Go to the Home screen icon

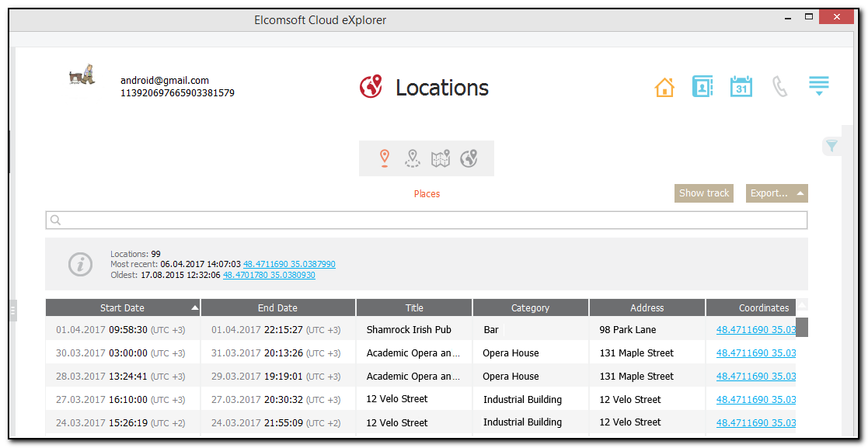(664, 87)
